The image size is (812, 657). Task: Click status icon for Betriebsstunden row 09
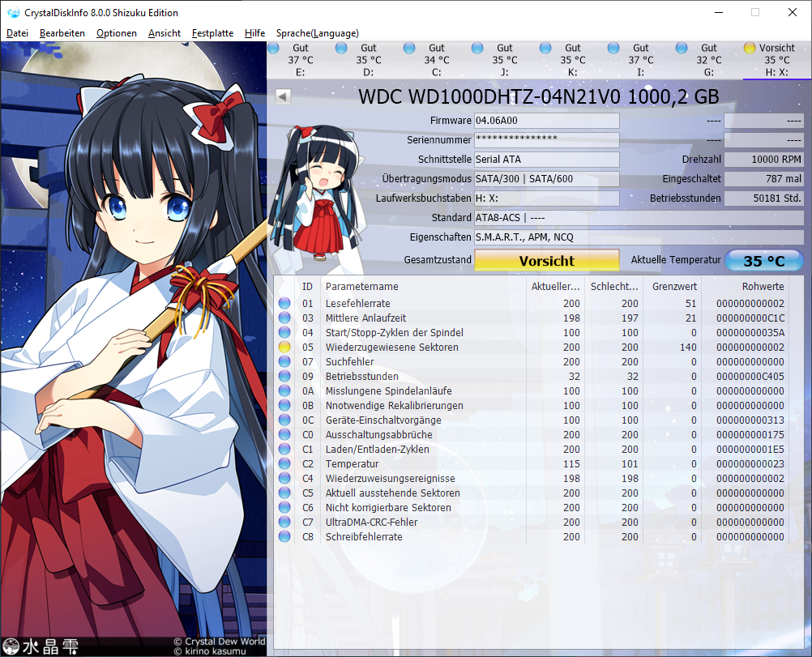click(284, 376)
